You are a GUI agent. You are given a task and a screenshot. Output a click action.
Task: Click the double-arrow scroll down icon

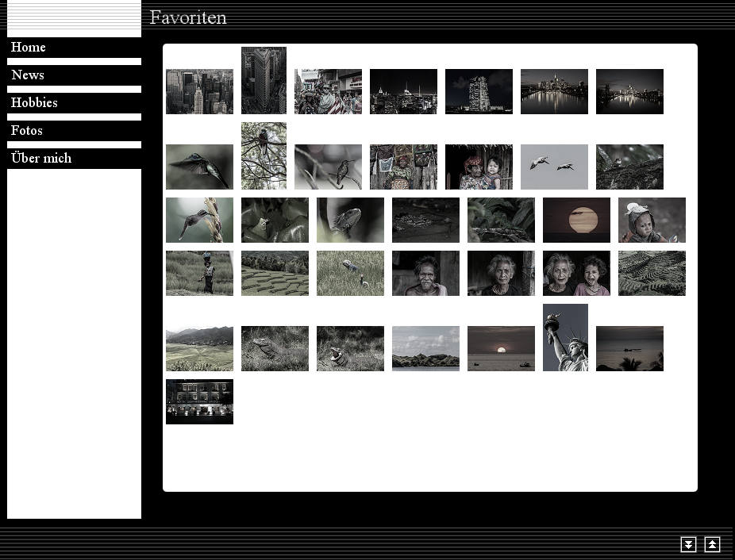tap(688, 544)
